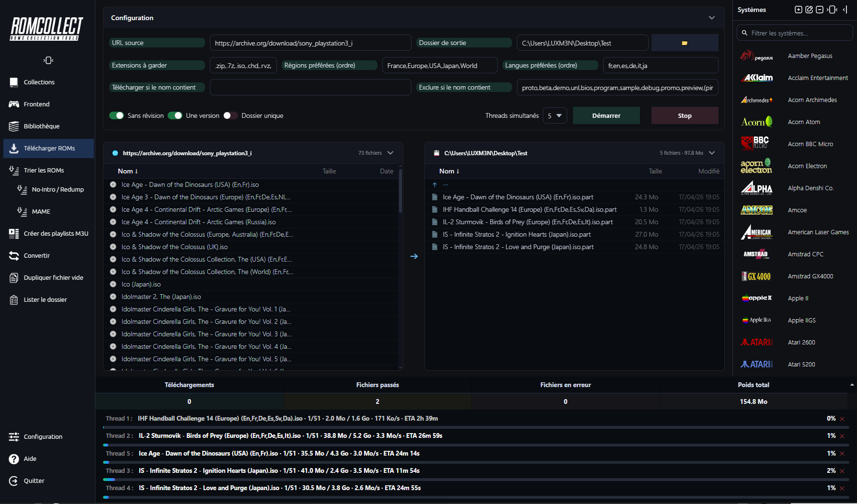Viewport: 857px width, 504px height.
Task: Click the add system plus icon
Action: 798,10
